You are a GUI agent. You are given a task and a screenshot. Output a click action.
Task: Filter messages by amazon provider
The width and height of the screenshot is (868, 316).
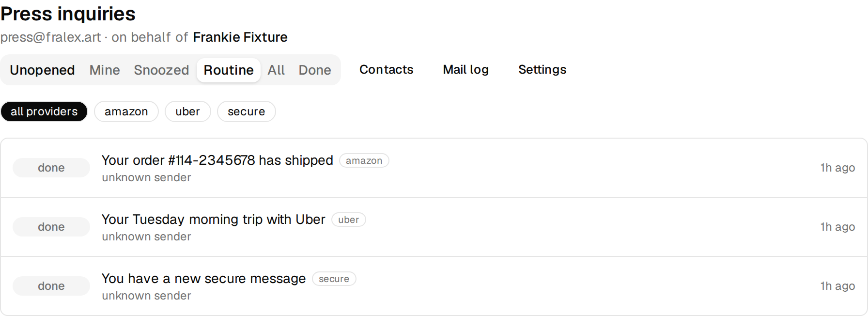click(x=126, y=111)
